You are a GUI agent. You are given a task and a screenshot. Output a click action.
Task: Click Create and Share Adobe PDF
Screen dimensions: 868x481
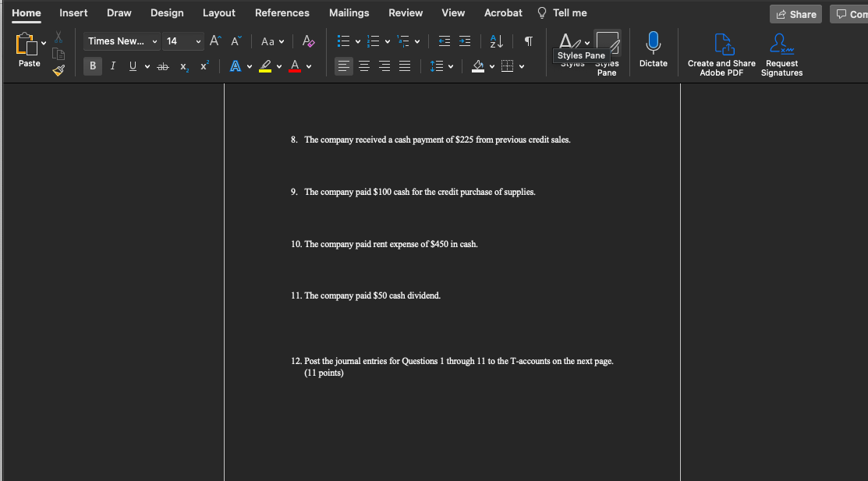721,55
